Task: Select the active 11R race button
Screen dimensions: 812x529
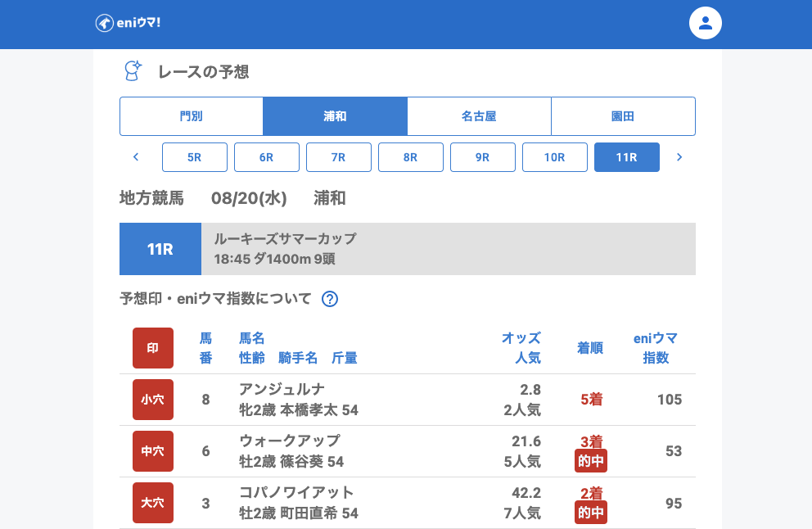Action: 627,157
